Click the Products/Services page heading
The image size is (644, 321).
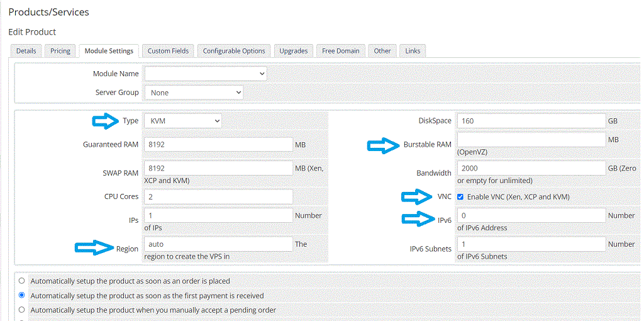(x=49, y=13)
